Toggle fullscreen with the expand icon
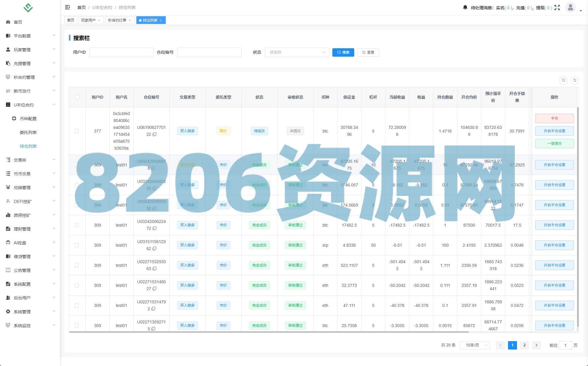This screenshot has width=588, height=366. (557, 7)
